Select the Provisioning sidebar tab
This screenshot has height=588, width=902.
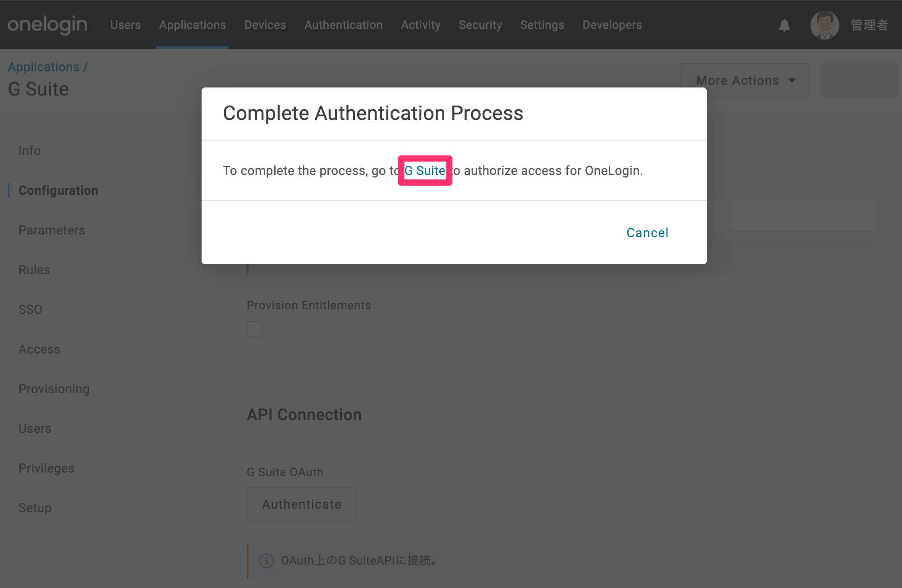54,389
